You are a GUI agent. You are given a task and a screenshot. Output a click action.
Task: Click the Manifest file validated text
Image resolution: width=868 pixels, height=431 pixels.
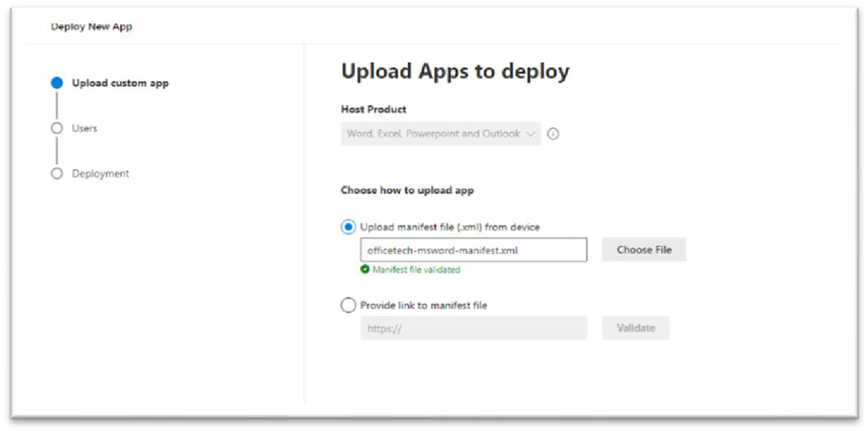click(x=416, y=270)
